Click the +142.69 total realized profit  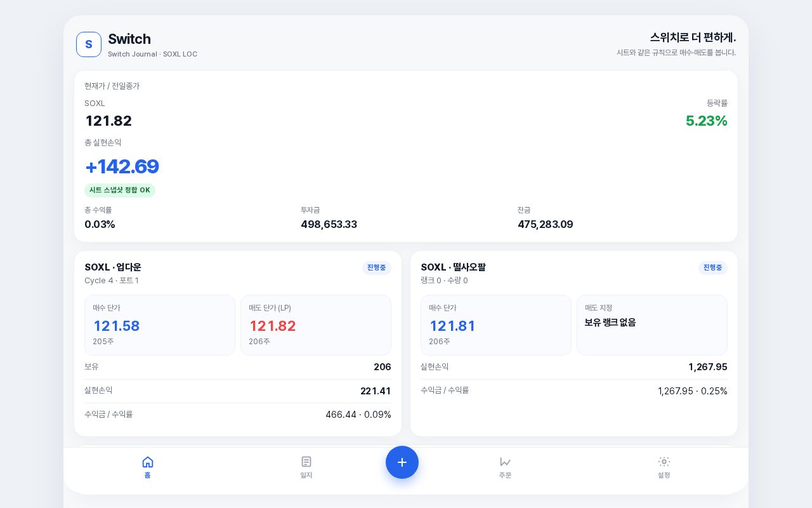click(x=122, y=166)
